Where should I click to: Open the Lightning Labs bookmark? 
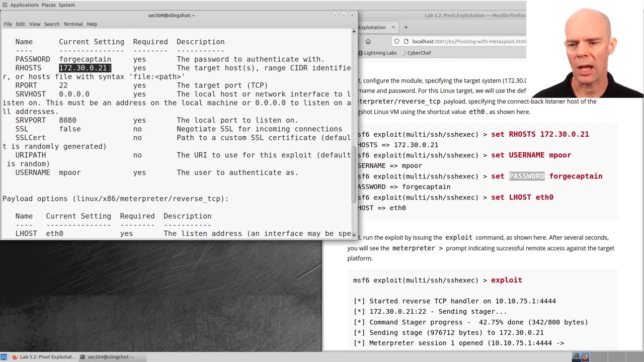coord(378,53)
